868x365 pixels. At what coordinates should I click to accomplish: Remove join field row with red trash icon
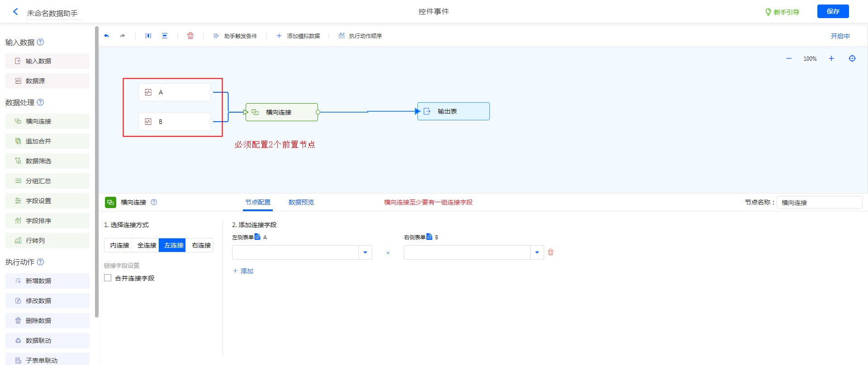tap(550, 252)
